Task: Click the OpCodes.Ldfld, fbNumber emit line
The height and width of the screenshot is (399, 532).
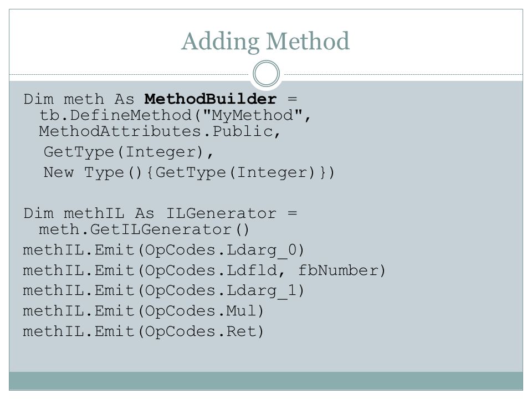Action: [x=204, y=271]
